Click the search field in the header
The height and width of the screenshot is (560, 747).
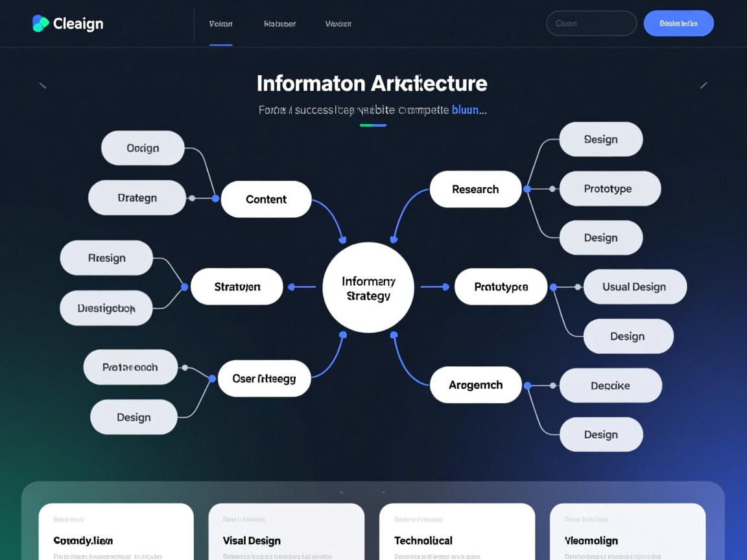coord(591,23)
